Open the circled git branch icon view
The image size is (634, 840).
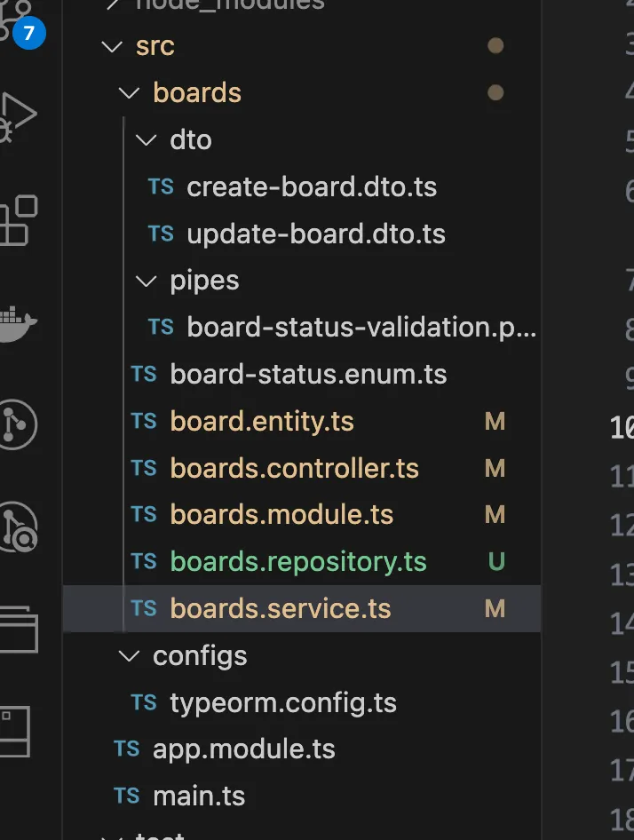[x=18, y=424]
